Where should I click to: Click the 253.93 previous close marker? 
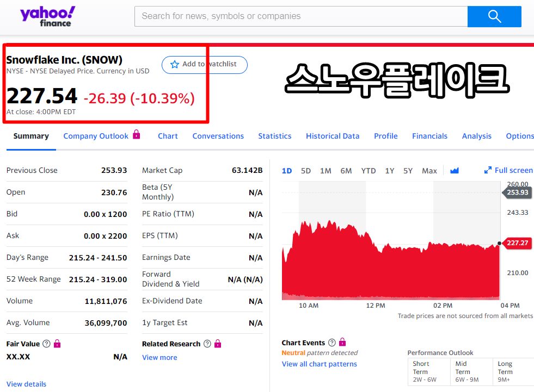tap(517, 192)
